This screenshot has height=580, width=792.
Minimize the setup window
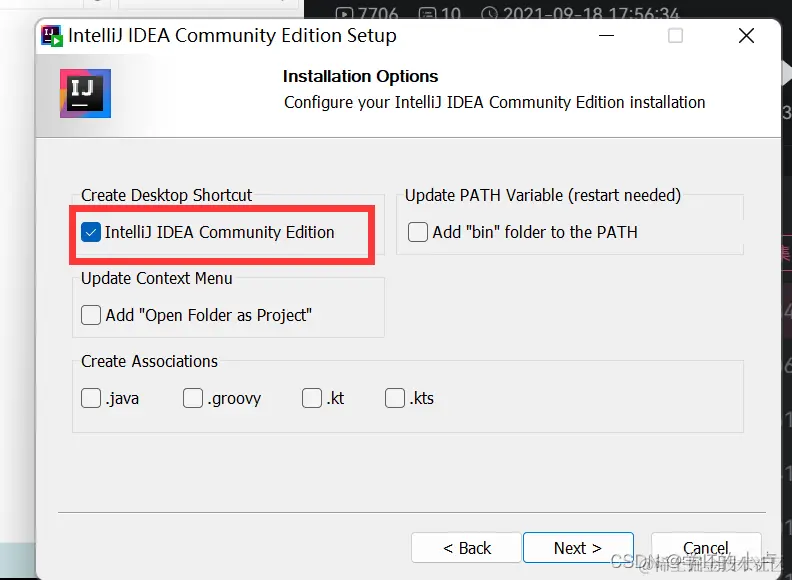[606, 36]
